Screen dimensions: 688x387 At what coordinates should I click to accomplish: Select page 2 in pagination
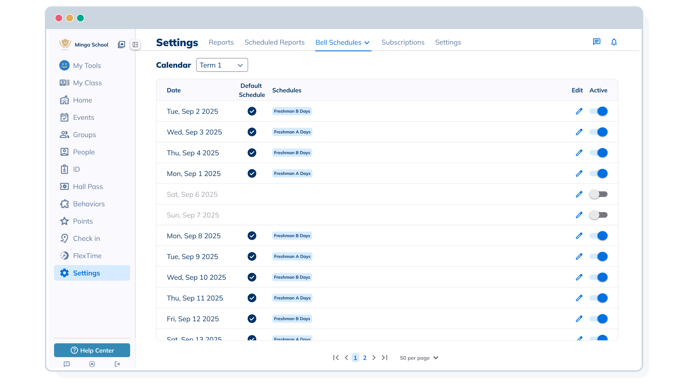(365, 358)
